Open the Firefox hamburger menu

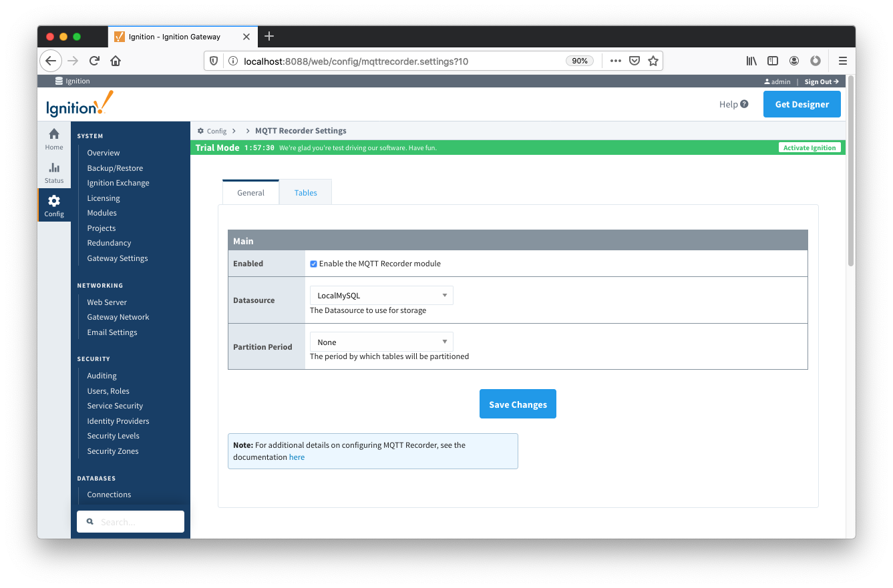(x=843, y=61)
